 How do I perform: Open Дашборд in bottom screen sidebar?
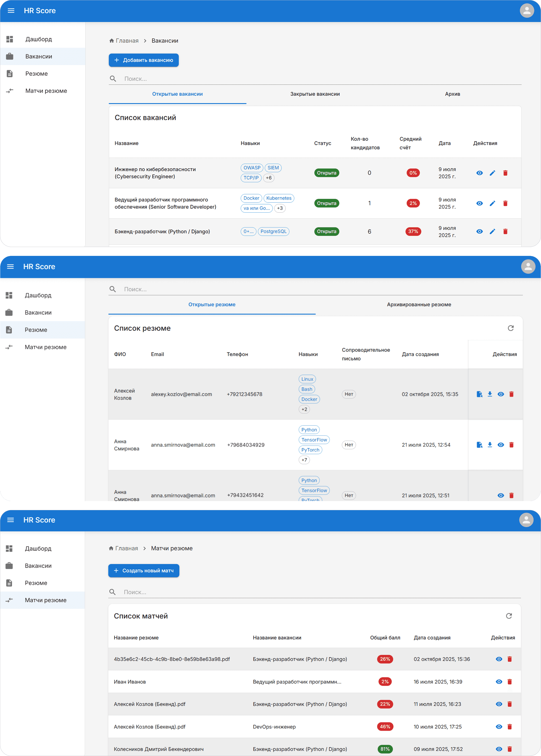coord(42,549)
